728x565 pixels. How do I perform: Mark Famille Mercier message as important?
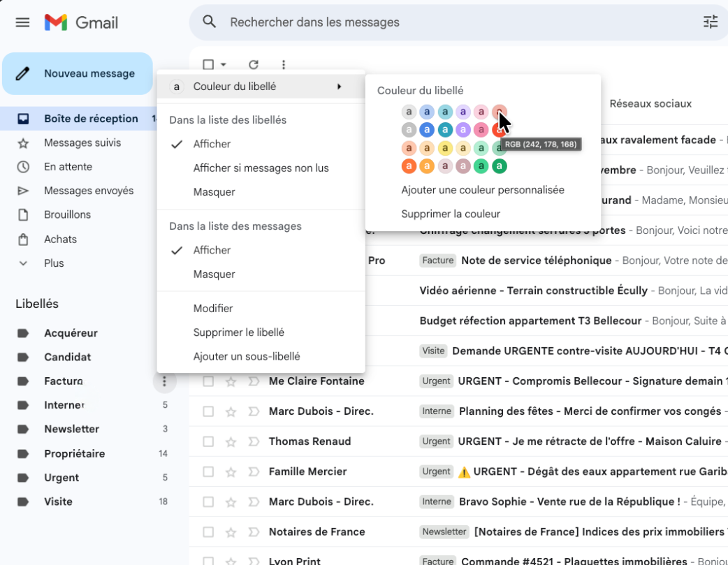coord(254,471)
